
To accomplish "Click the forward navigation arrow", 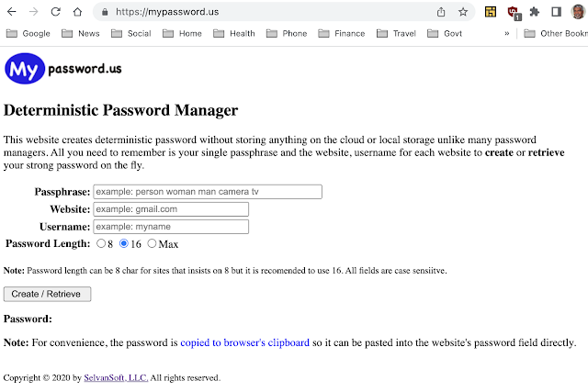I will 33,12.
